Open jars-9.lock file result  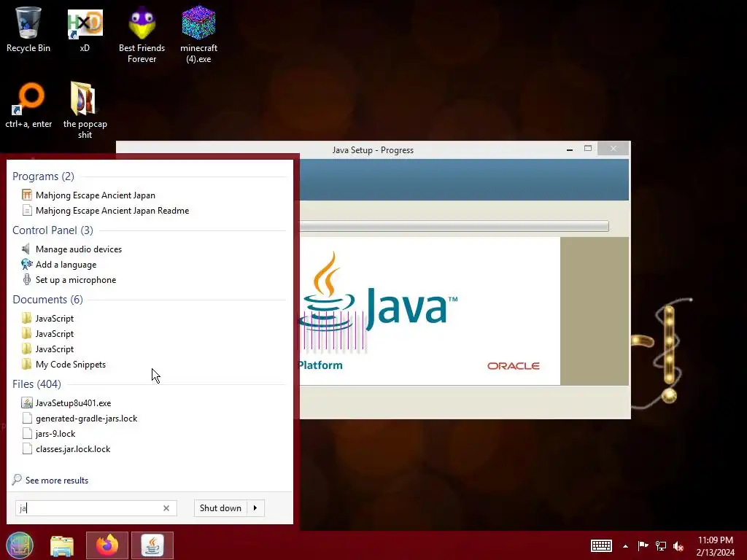tap(49, 433)
